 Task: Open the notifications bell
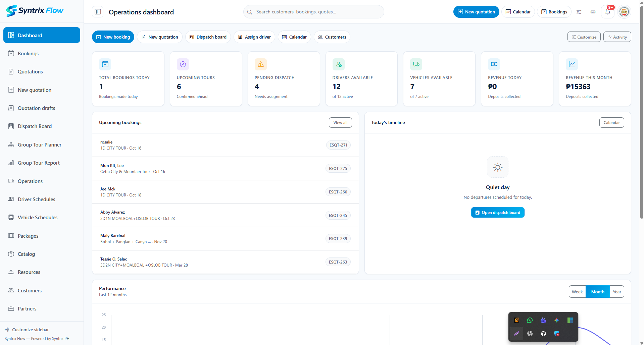click(608, 12)
